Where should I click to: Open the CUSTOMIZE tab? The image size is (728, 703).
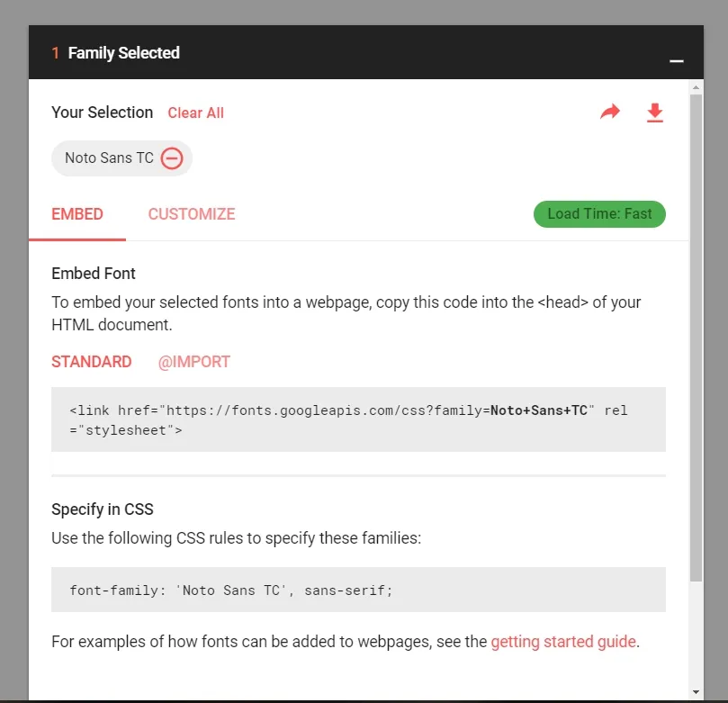tap(192, 214)
